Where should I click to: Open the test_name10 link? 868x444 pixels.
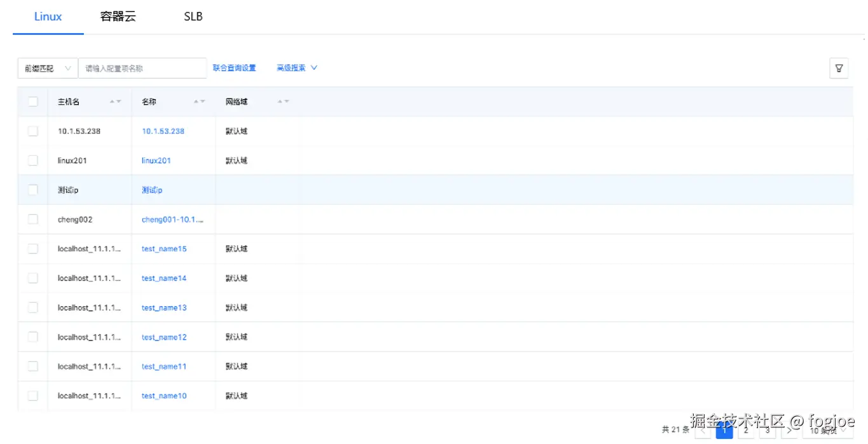pos(164,396)
